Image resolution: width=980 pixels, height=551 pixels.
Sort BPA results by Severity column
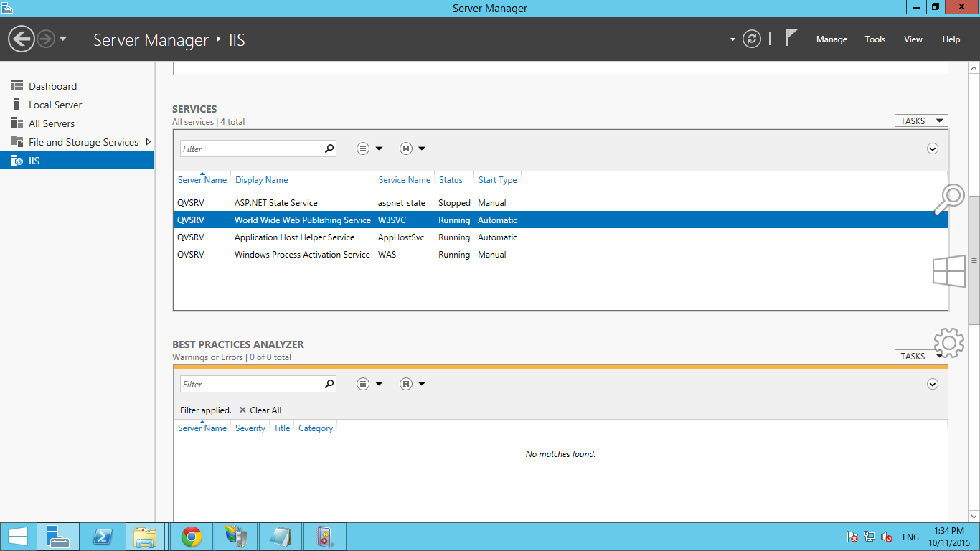250,428
